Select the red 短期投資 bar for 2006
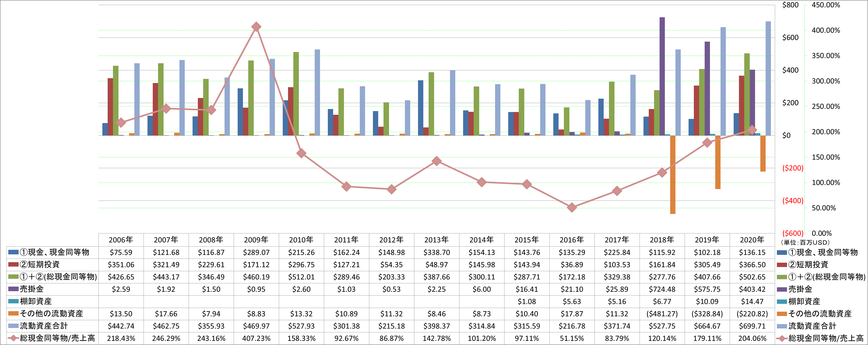868x345 pixels. tap(110, 107)
